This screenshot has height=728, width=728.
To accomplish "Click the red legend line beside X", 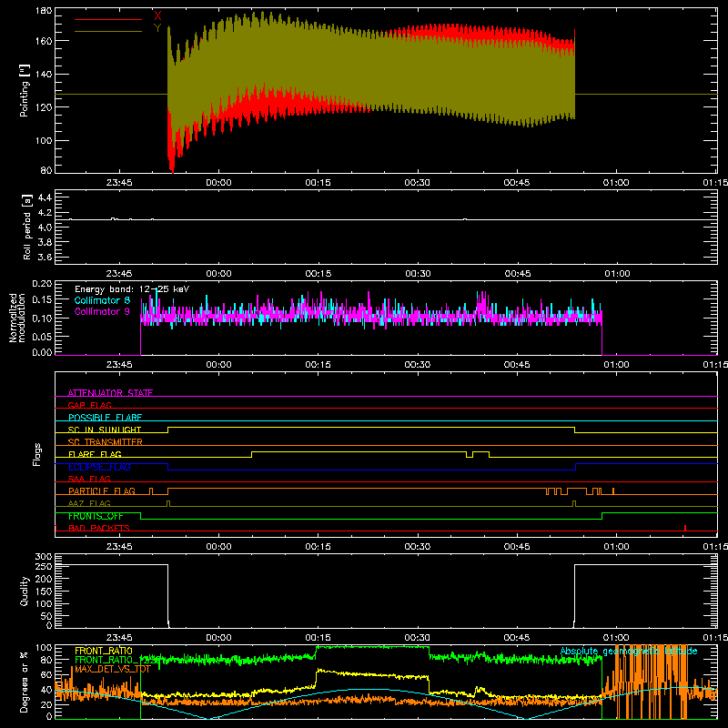I will (108, 19).
